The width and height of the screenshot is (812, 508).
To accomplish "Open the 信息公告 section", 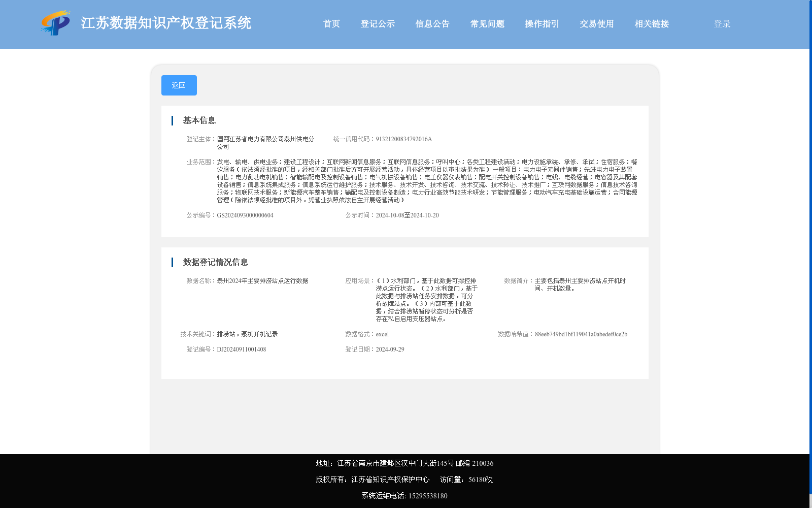I will pyautogui.click(x=432, y=23).
